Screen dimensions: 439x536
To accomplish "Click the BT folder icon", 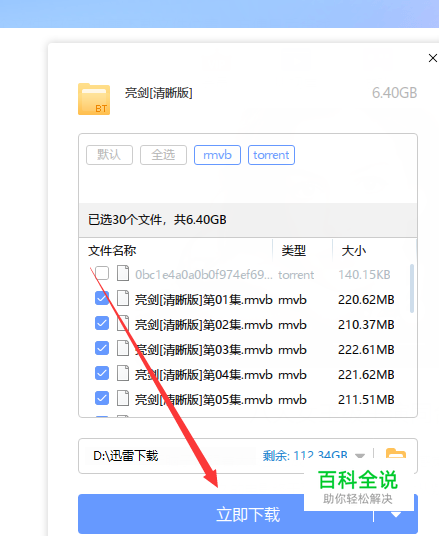I will (94, 99).
